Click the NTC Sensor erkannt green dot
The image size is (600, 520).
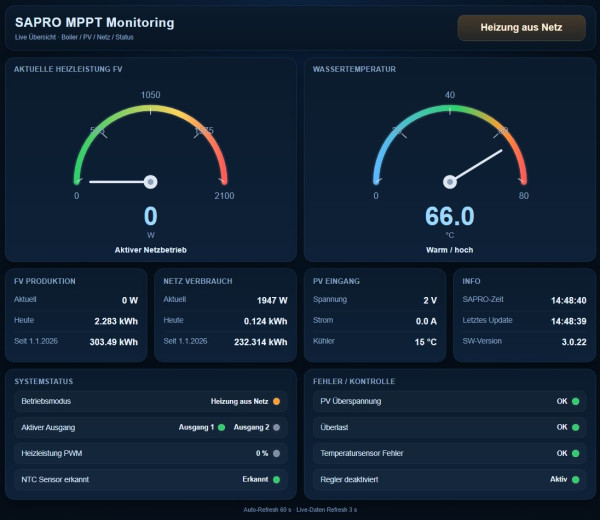point(277,479)
